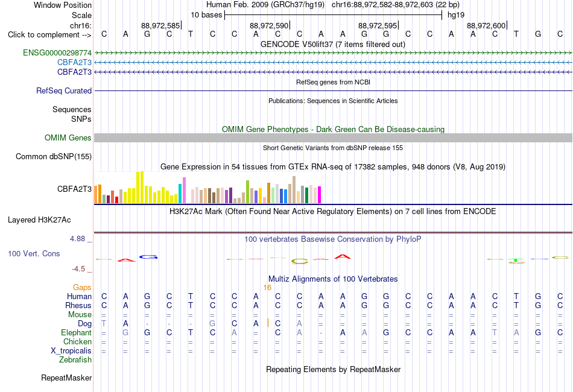Click the blue PhyloP letter G logo
This screenshot has height=392, width=573.
point(148,257)
